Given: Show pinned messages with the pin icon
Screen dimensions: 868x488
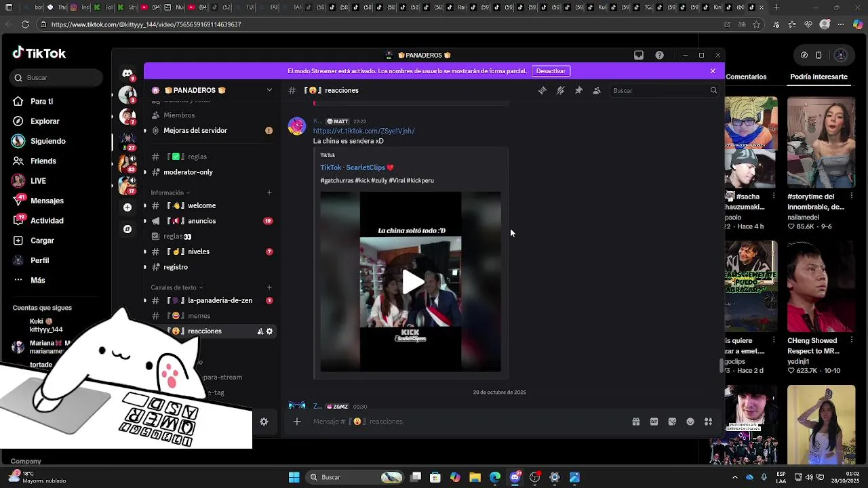Looking at the screenshot, I should coord(578,90).
